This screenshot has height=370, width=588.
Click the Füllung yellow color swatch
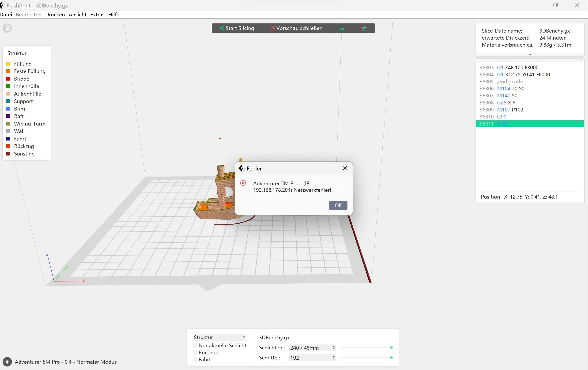8,64
